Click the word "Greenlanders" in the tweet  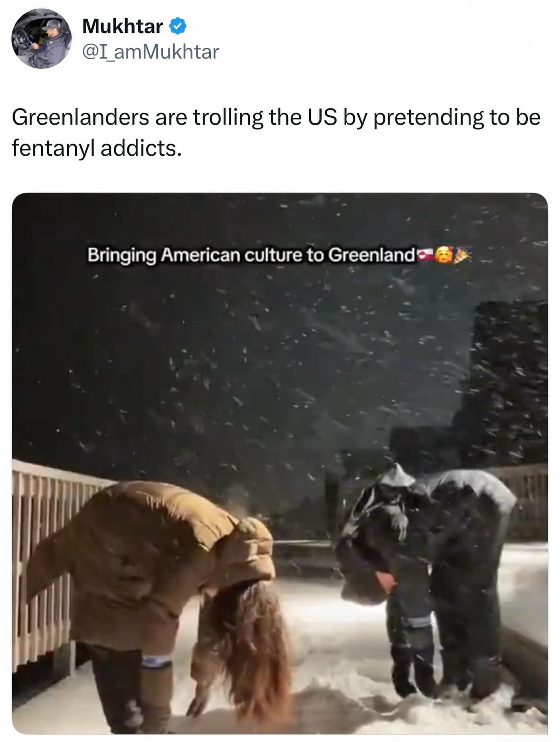click(x=80, y=117)
